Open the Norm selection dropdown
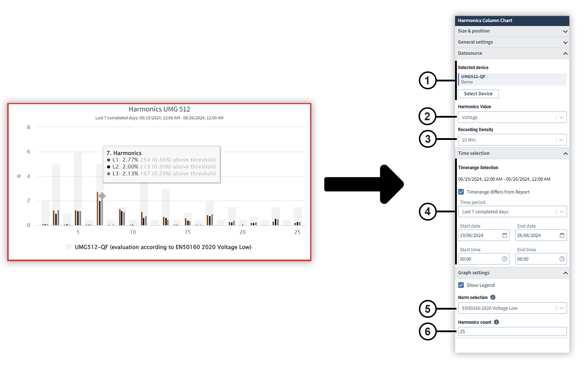The image size is (588, 367). coord(562,308)
